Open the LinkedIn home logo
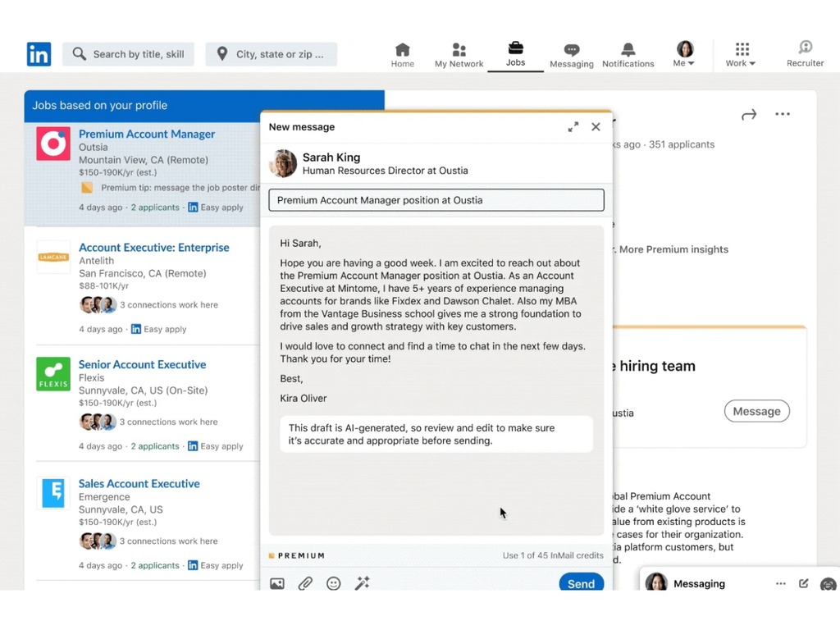This screenshot has height=630, width=840. pyautogui.click(x=39, y=54)
